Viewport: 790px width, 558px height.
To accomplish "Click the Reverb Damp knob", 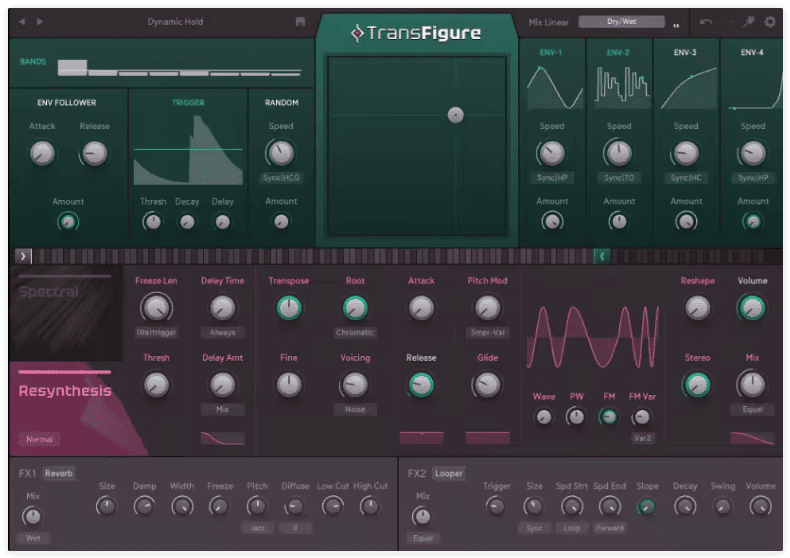I will click(x=144, y=506).
